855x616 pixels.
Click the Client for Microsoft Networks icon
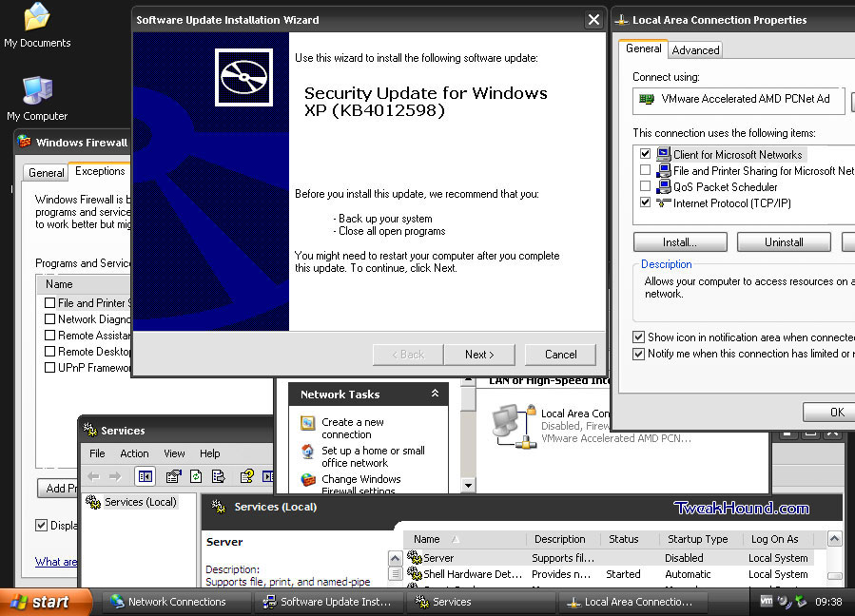[x=664, y=154]
